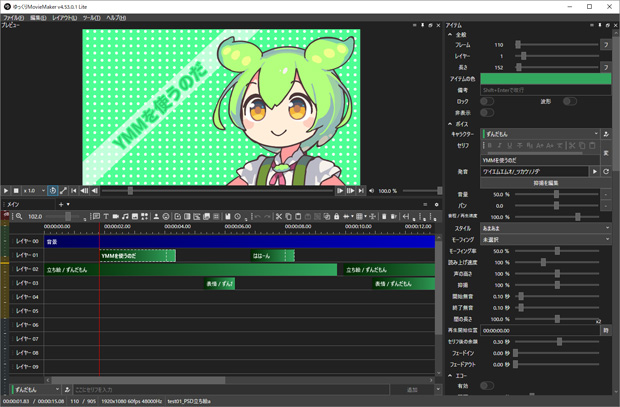Regenerate pronunciation with the refresh icon
This screenshot has height=407, width=620.
606,171
